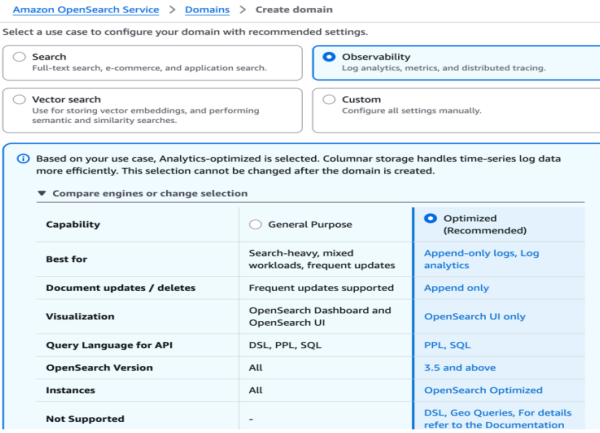The image size is (600, 433).
Task: Click the Instances row label
Action: (70, 390)
